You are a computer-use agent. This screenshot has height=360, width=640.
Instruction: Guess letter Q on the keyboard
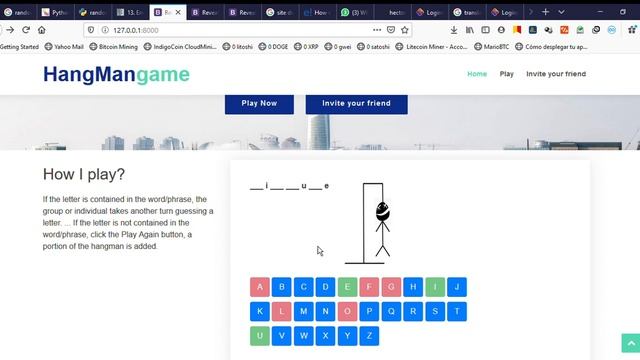coord(391,311)
